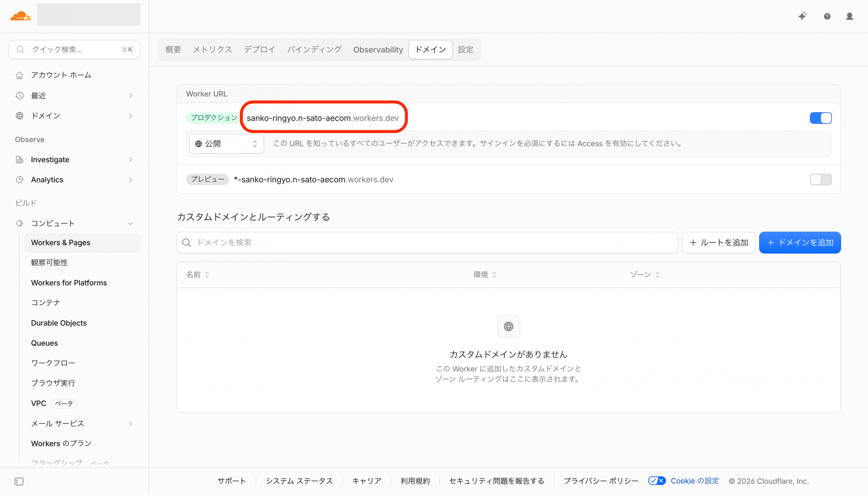
Task: Click the プレビュー *-sanko-ringyo workers.dev URL text
Action: point(314,179)
